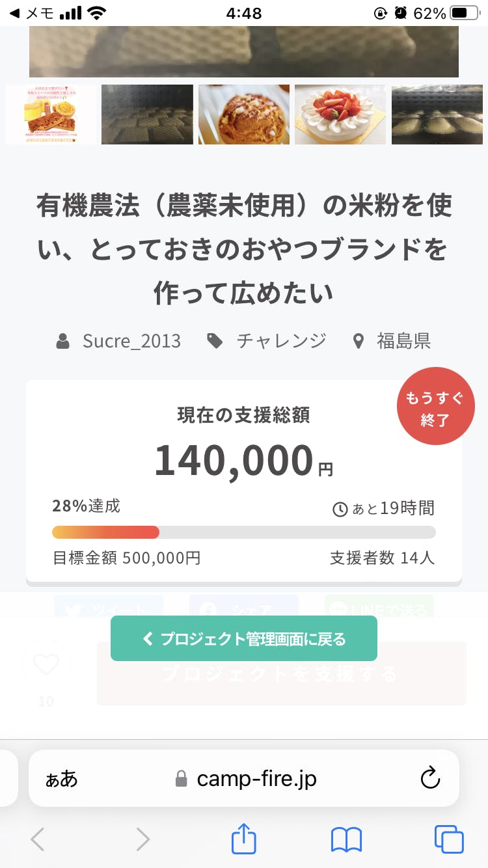488x868 pixels.
Task: Tap the ぁあ reader text-size button
Action: tap(61, 779)
